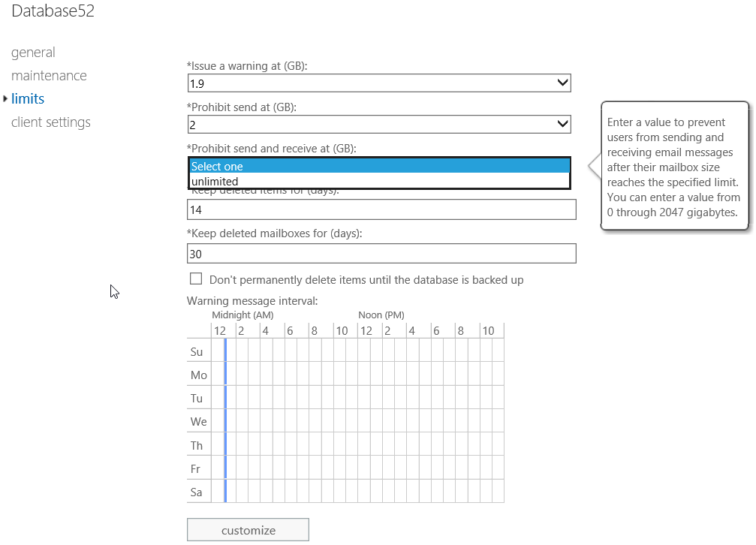Click the Prohibit send at (GB) label

pyautogui.click(x=241, y=107)
